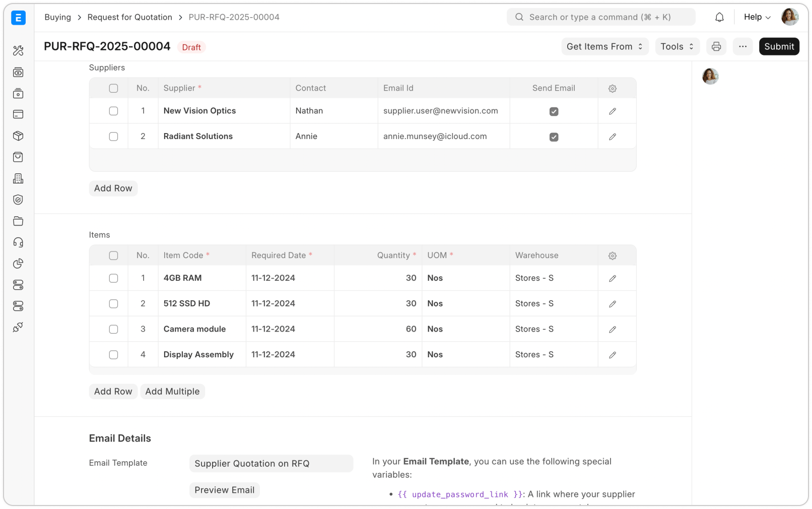Click the print icon in the toolbar

(x=716, y=46)
